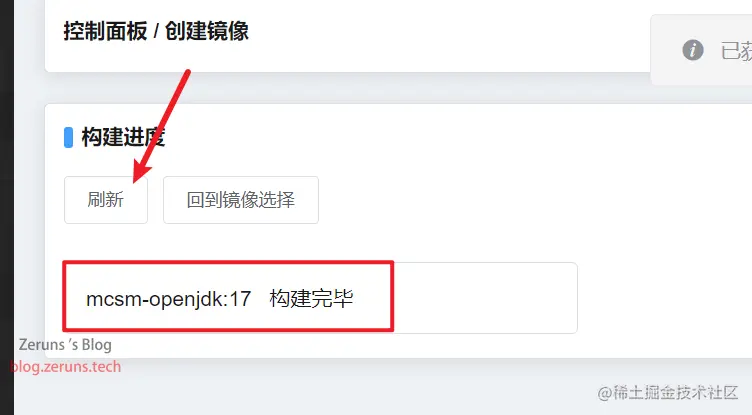The image size is (752, 415).
Task: Select the 控制面板 breadcrumb text
Action: click(106, 32)
